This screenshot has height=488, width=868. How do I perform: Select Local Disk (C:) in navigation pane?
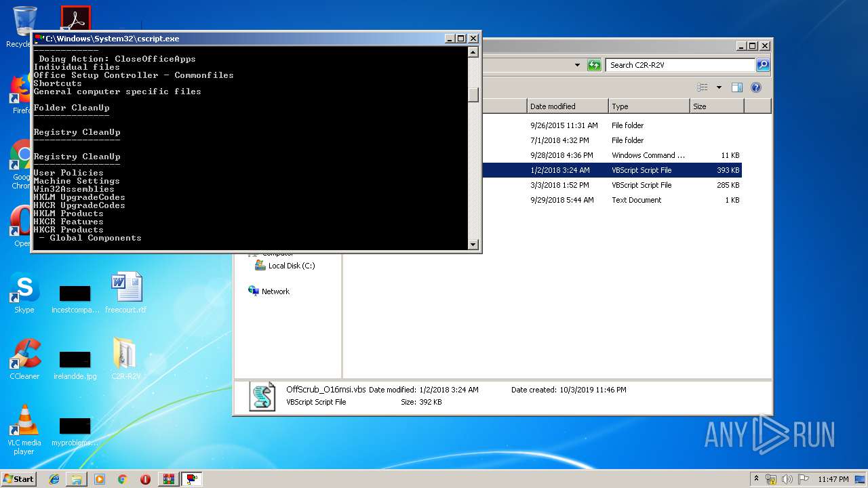(x=285, y=266)
